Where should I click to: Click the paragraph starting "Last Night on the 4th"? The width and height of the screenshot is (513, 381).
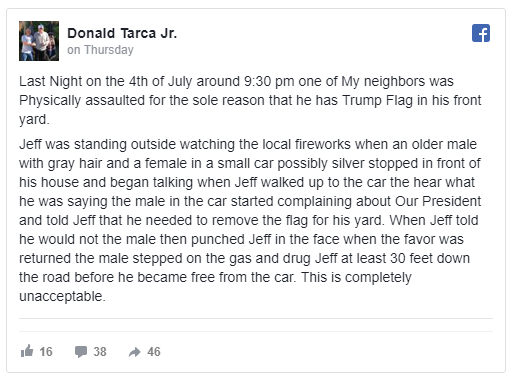coord(250,100)
